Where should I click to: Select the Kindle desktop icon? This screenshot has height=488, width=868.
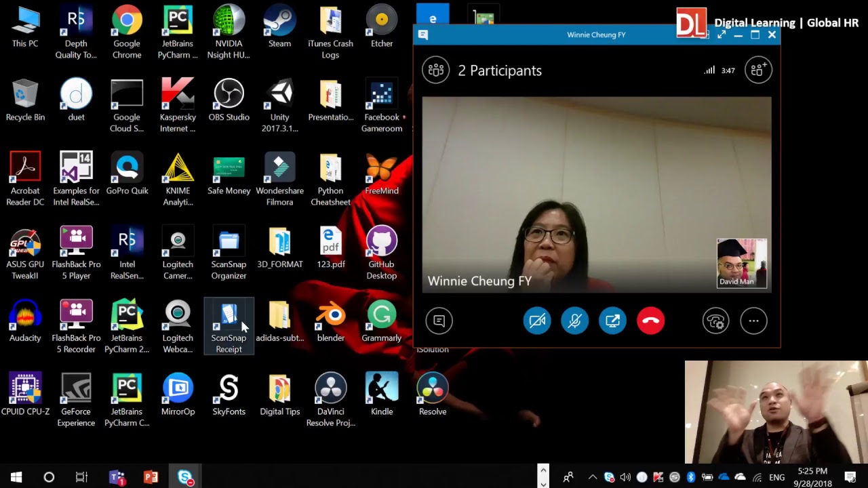pos(382,395)
